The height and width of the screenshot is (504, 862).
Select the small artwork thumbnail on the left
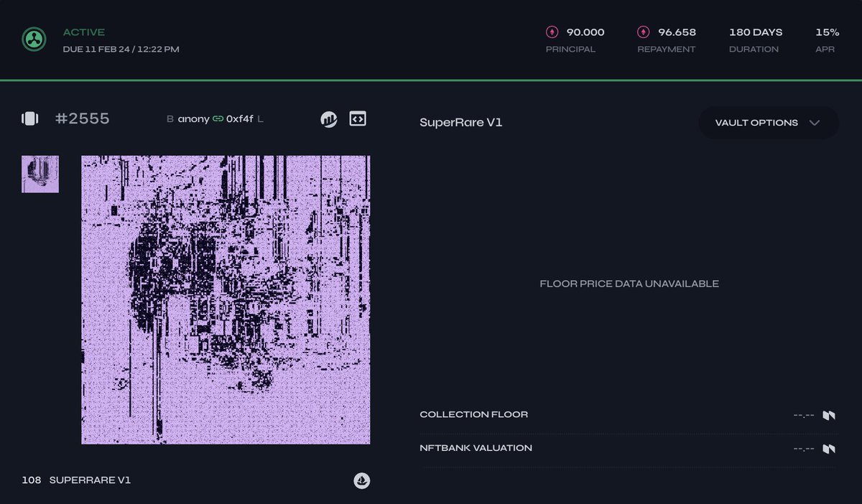coord(40,174)
